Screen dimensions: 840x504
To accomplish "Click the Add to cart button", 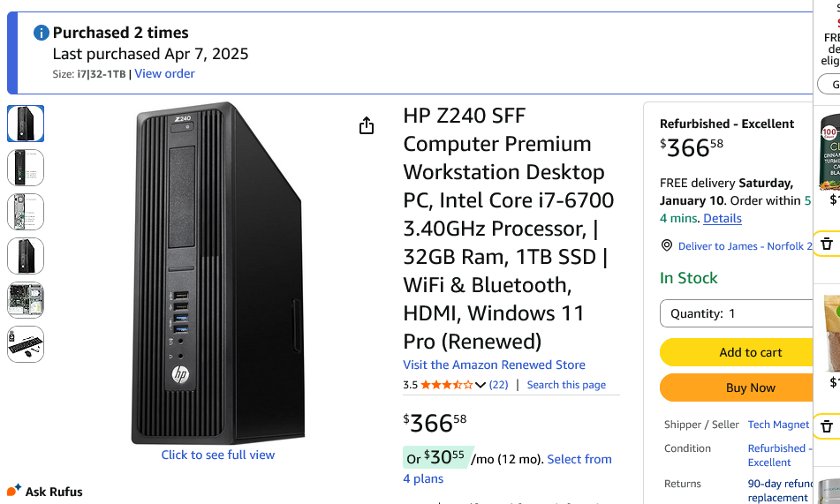I will 736,352.
